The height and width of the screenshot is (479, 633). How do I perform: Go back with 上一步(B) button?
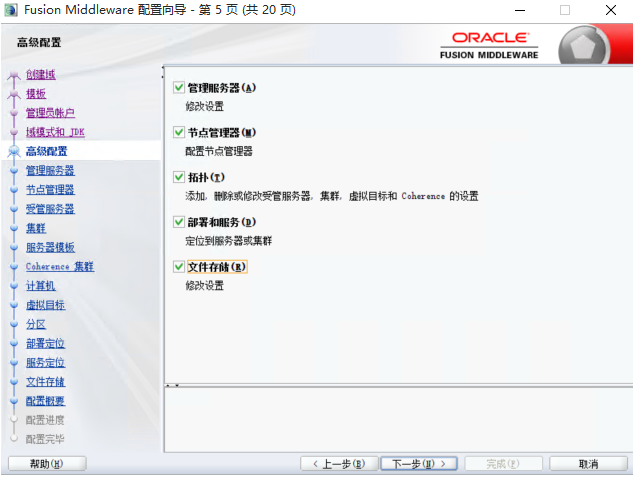tap(339, 464)
